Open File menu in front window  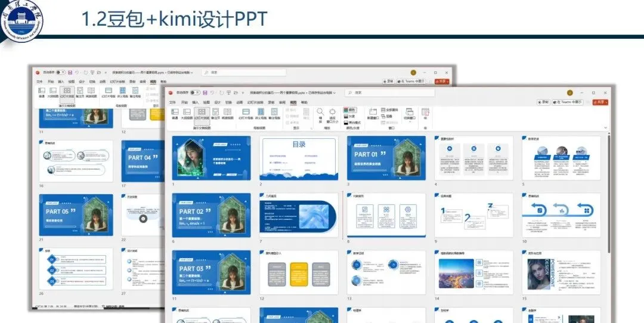(172, 103)
